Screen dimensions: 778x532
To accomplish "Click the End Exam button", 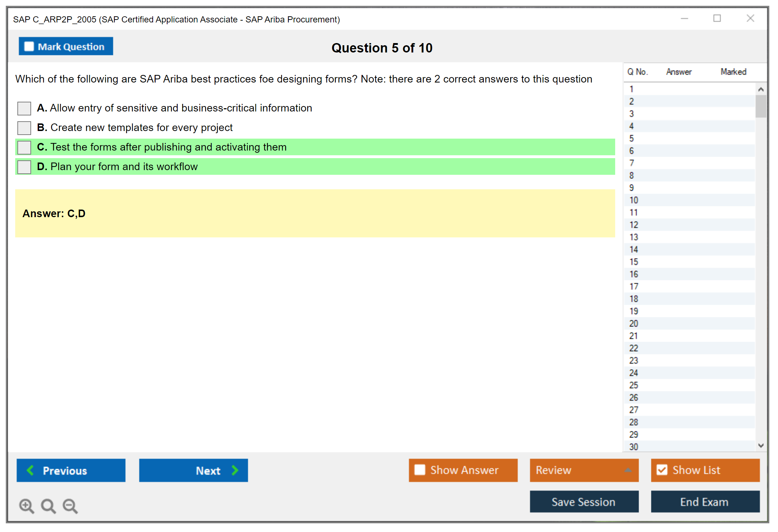I will [x=705, y=502].
